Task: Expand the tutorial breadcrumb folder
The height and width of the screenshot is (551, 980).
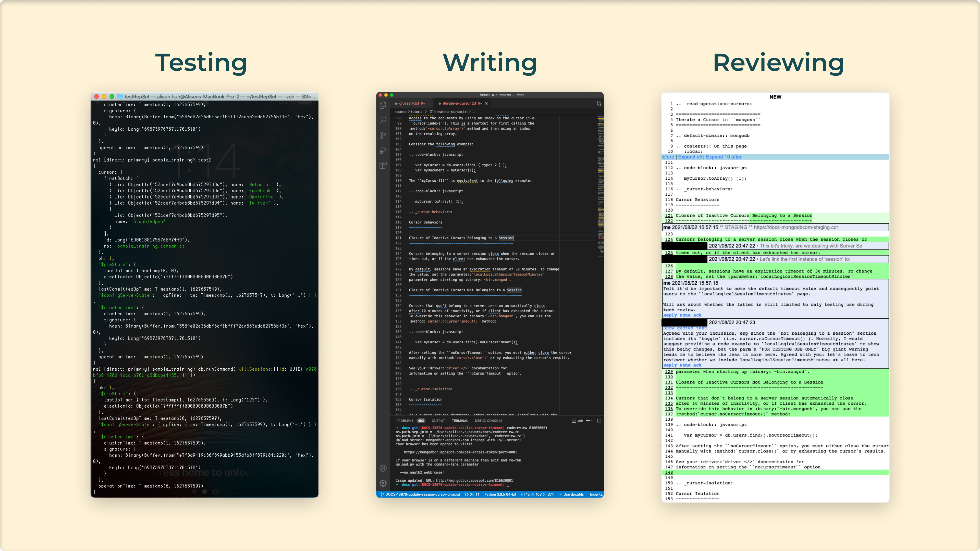Action: tap(417, 112)
